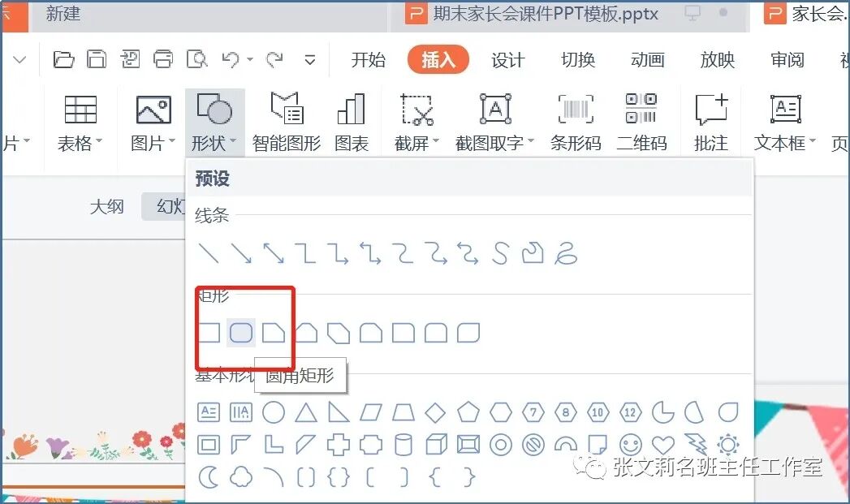Click the 开始 (Home) ribbon tab
Viewport: 850px width, 504px height.
(368, 59)
